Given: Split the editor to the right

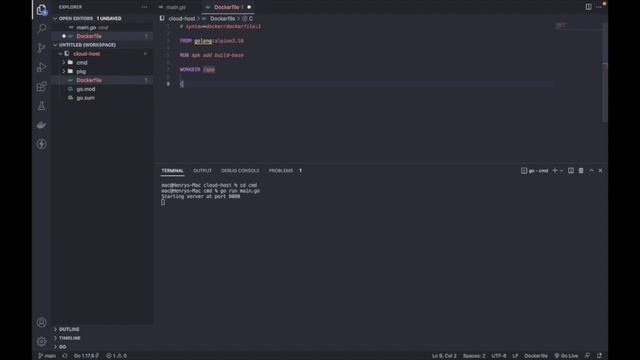Looking at the screenshot, I should point(588,7).
